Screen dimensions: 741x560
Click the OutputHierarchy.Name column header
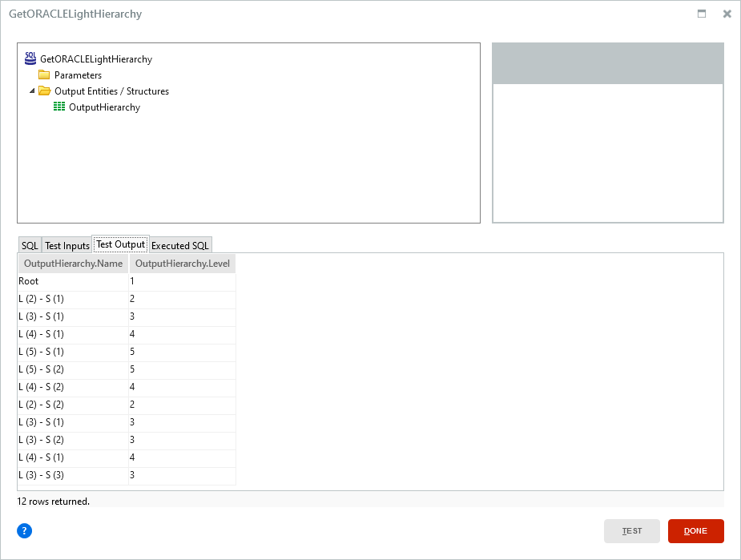(x=72, y=263)
